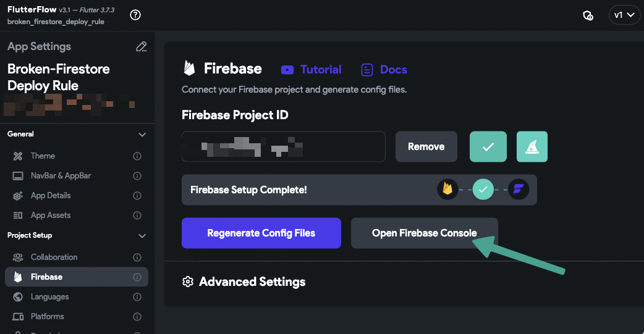This screenshot has height=334, width=644.
Task: Click Regenerate Config Files button
Action: 261,233
